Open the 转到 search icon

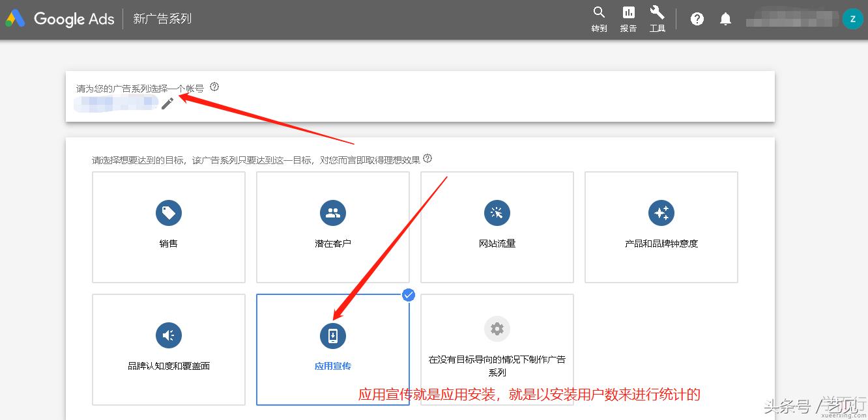pyautogui.click(x=599, y=19)
